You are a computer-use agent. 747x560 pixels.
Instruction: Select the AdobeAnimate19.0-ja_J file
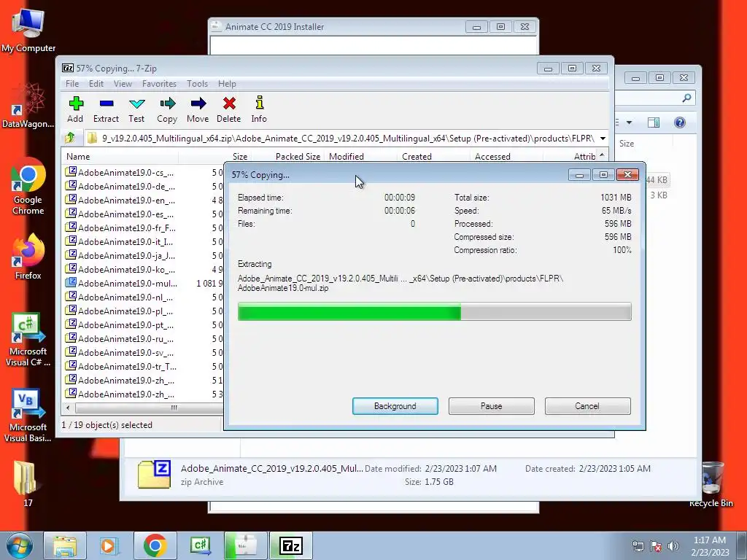pyautogui.click(x=120, y=255)
